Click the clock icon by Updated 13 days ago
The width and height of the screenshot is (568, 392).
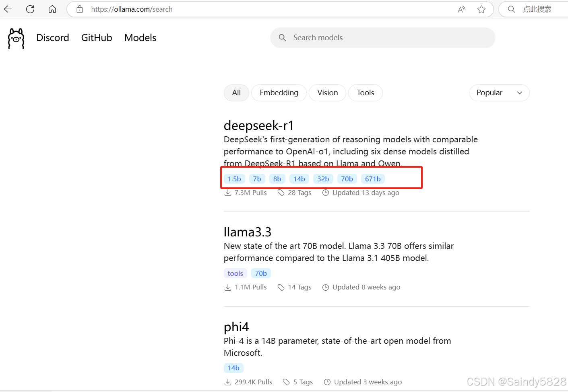(x=326, y=193)
